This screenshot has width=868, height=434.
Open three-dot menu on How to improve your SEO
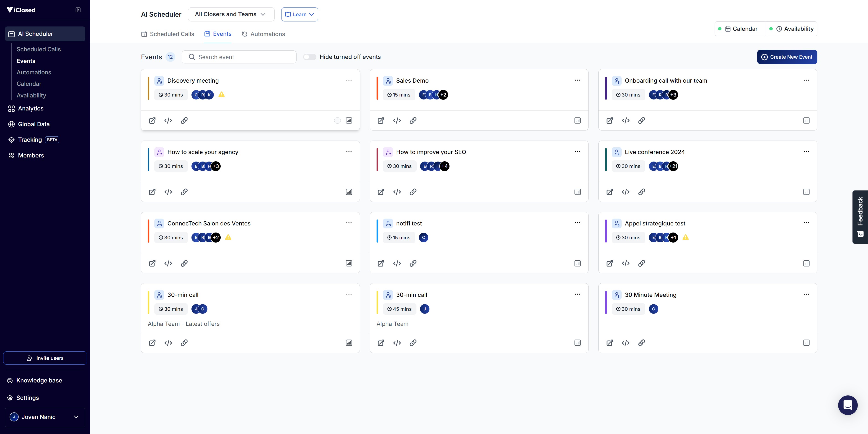coord(577,152)
